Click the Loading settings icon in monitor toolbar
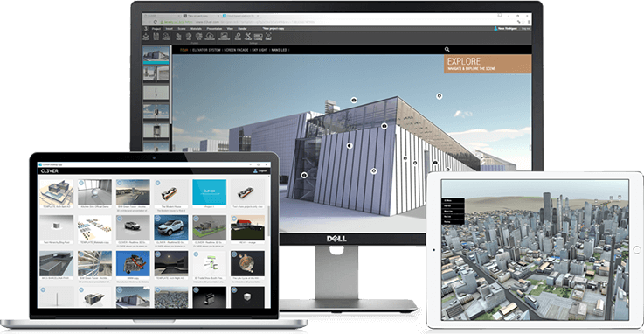The height and width of the screenshot is (334, 644). (x=258, y=36)
